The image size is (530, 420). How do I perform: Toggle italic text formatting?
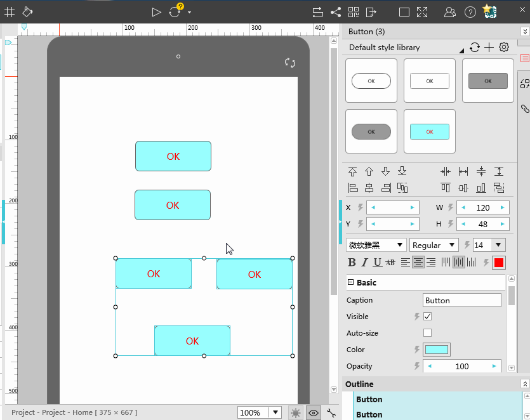[364, 263]
